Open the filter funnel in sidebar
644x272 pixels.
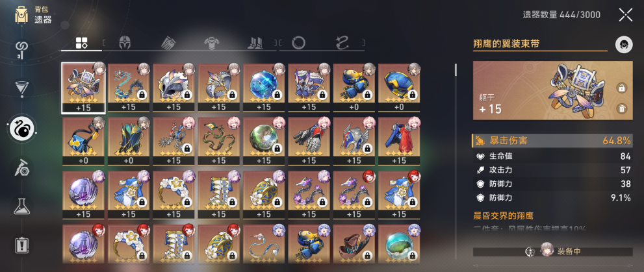pyautogui.click(x=21, y=89)
